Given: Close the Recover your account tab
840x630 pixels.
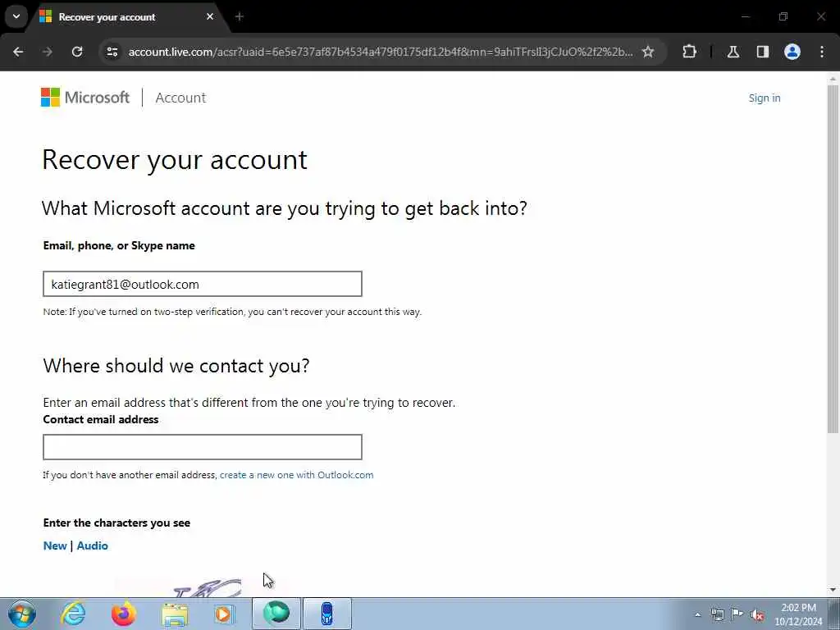Looking at the screenshot, I should (210, 16).
